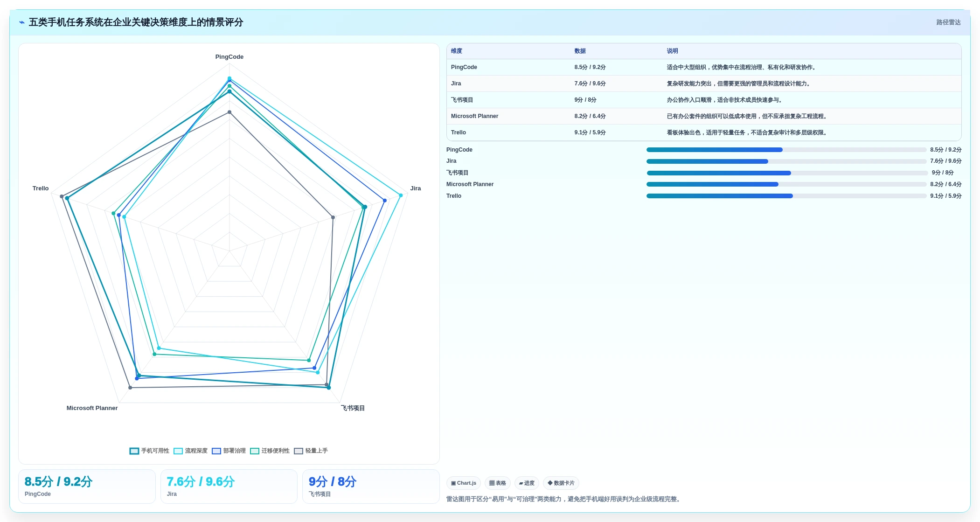
Task: Click the description 办公协作入口顺滑
Action: pyautogui.click(x=725, y=100)
